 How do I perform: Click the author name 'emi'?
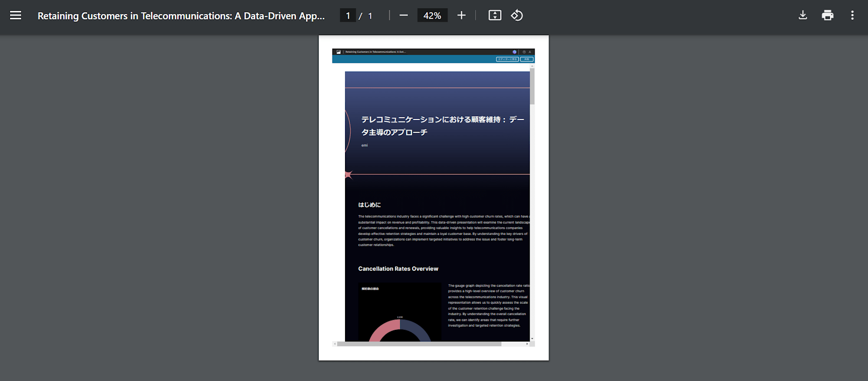tap(365, 145)
